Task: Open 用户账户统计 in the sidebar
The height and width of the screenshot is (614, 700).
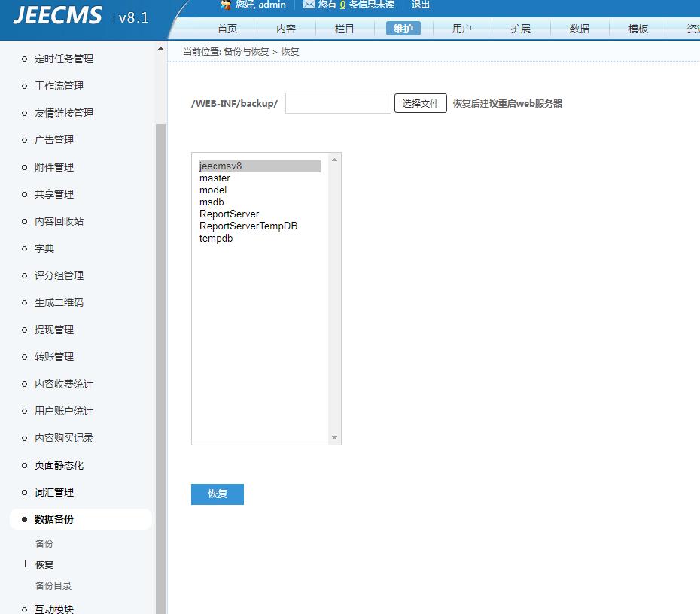Action: click(x=64, y=411)
